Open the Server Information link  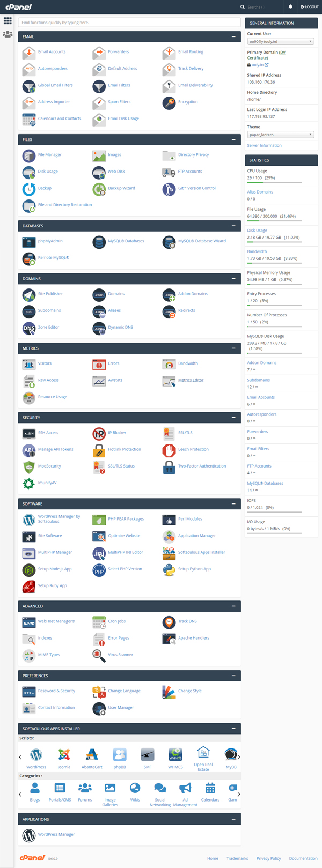(x=264, y=145)
